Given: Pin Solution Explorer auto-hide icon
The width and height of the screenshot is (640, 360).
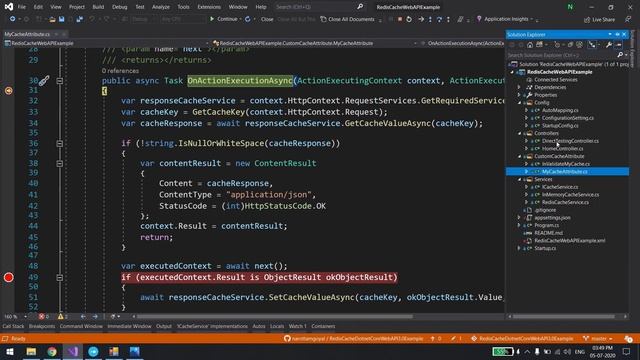Looking at the screenshot, I should (x=617, y=35).
